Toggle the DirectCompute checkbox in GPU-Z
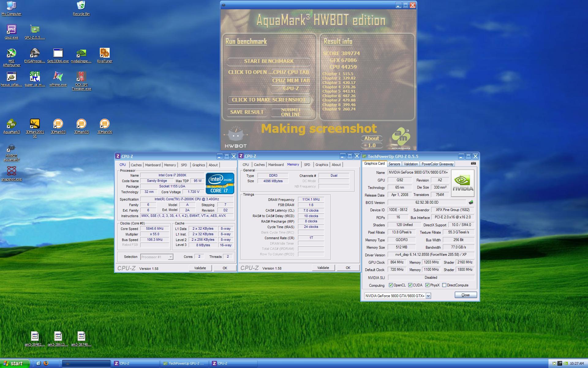Image resolution: width=588 pixels, height=368 pixels. pos(444,285)
